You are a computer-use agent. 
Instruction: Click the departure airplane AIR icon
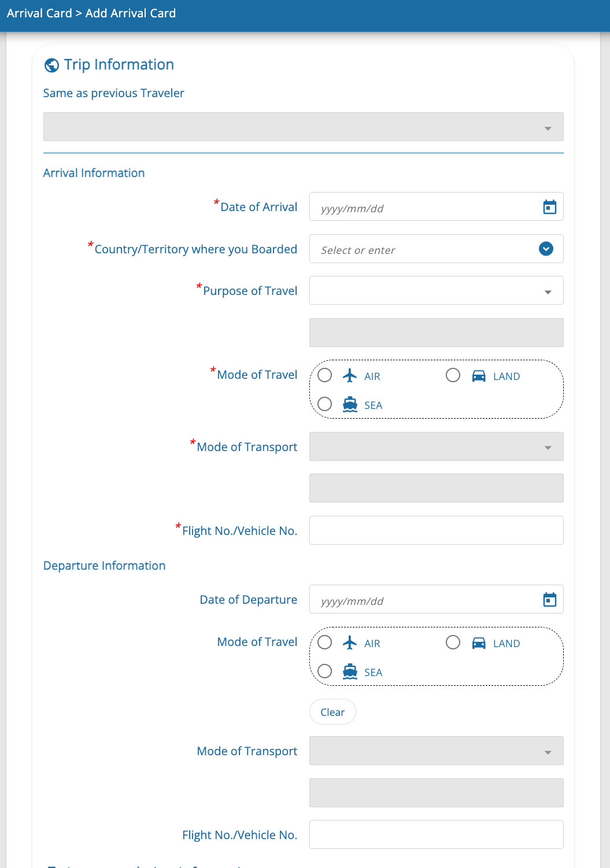click(350, 642)
